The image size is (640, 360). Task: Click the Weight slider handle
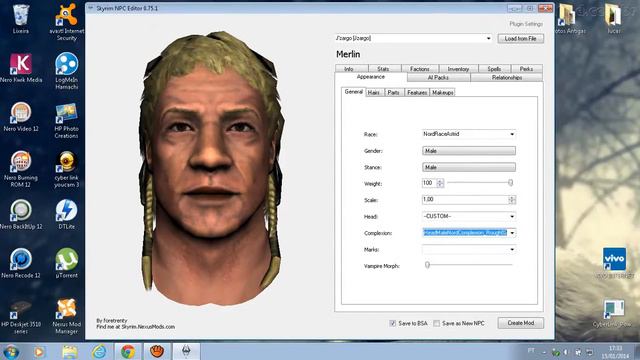point(510,183)
